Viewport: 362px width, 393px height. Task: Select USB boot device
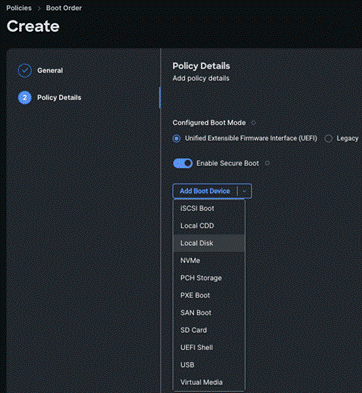pyautogui.click(x=209, y=365)
